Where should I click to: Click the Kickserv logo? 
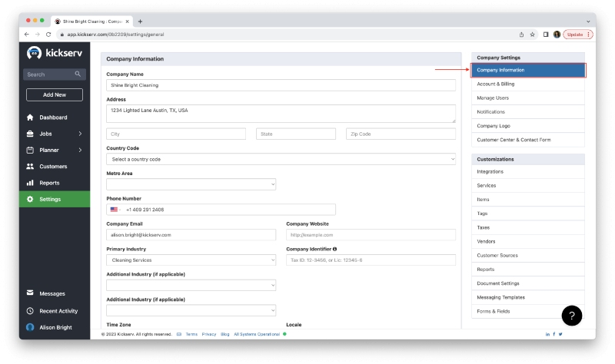point(54,52)
